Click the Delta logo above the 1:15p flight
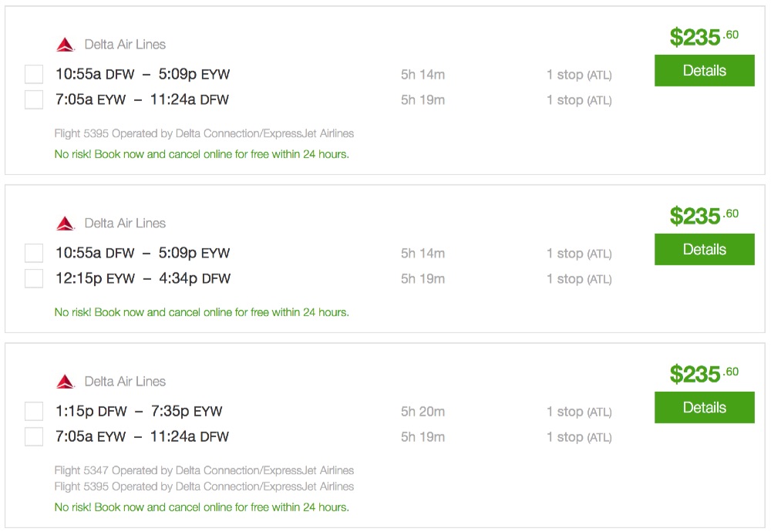The image size is (771, 532). point(65,382)
